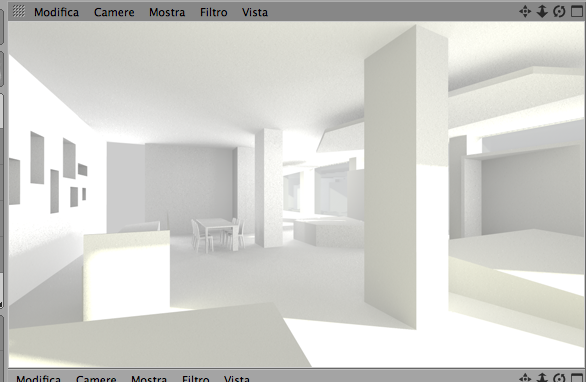
Task: Click the tall foreground column in the viewport
Action: [406, 178]
